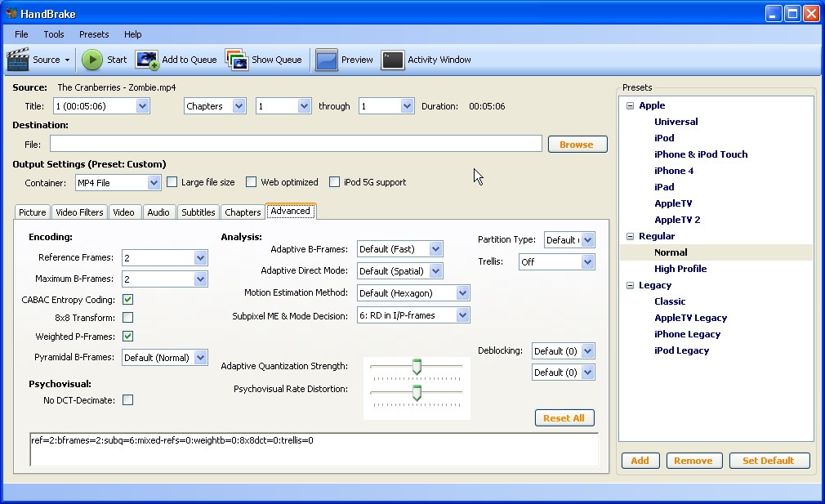
Task: Click the Add preset button
Action: click(640, 461)
